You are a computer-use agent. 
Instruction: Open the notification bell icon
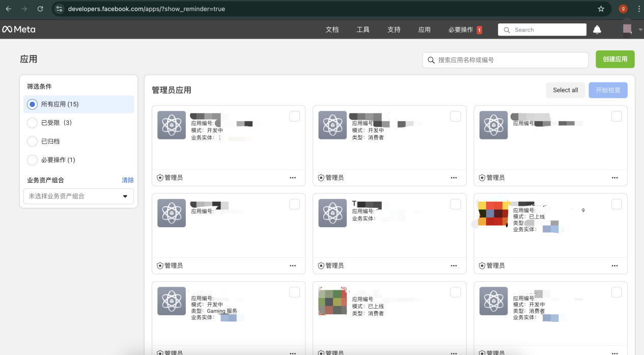[x=597, y=30]
